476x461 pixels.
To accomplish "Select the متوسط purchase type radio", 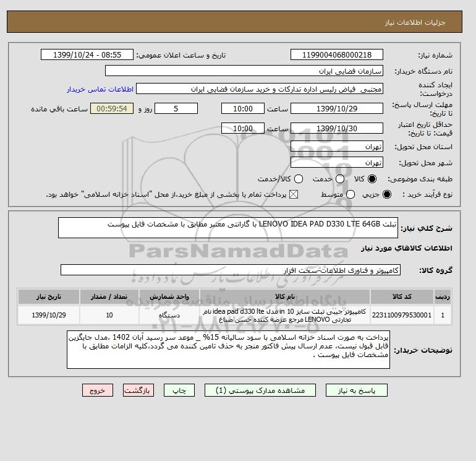I will 351,194.
